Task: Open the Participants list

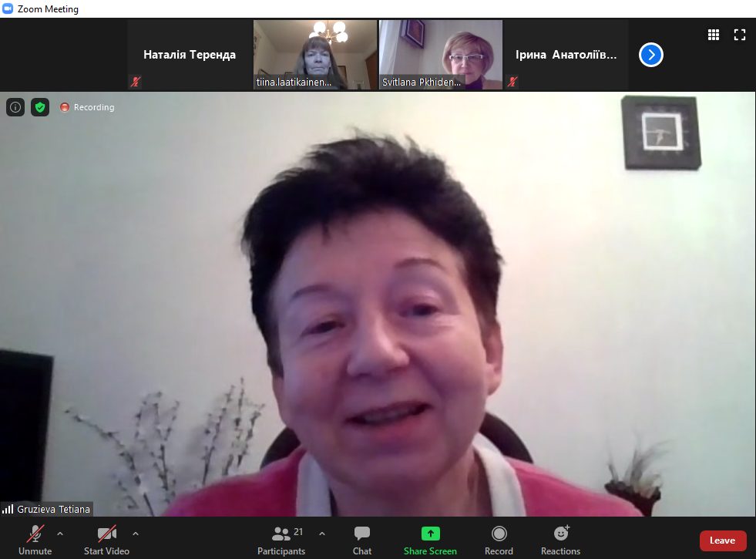Action: [x=282, y=540]
